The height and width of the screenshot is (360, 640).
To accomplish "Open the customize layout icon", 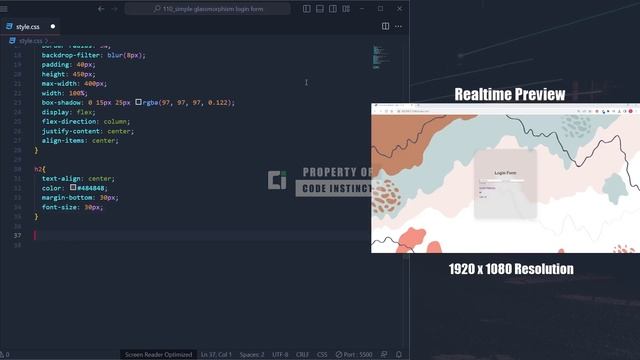I will pos(346,9).
